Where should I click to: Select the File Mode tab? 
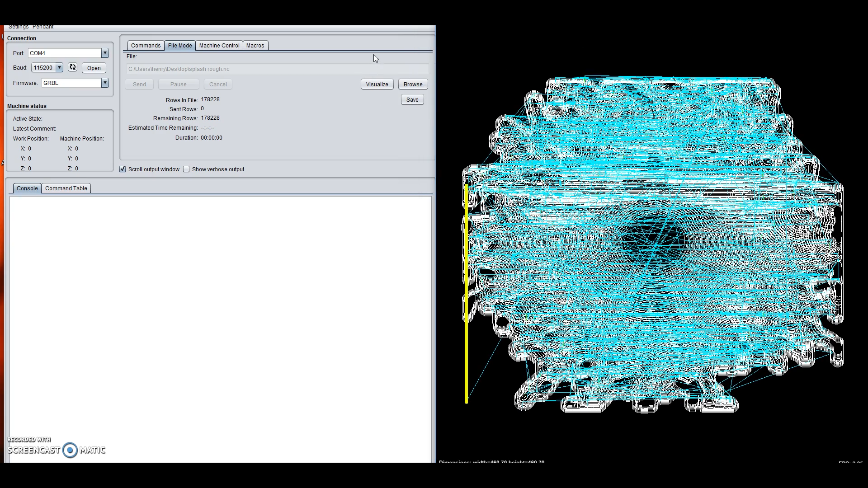pos(179,45)
